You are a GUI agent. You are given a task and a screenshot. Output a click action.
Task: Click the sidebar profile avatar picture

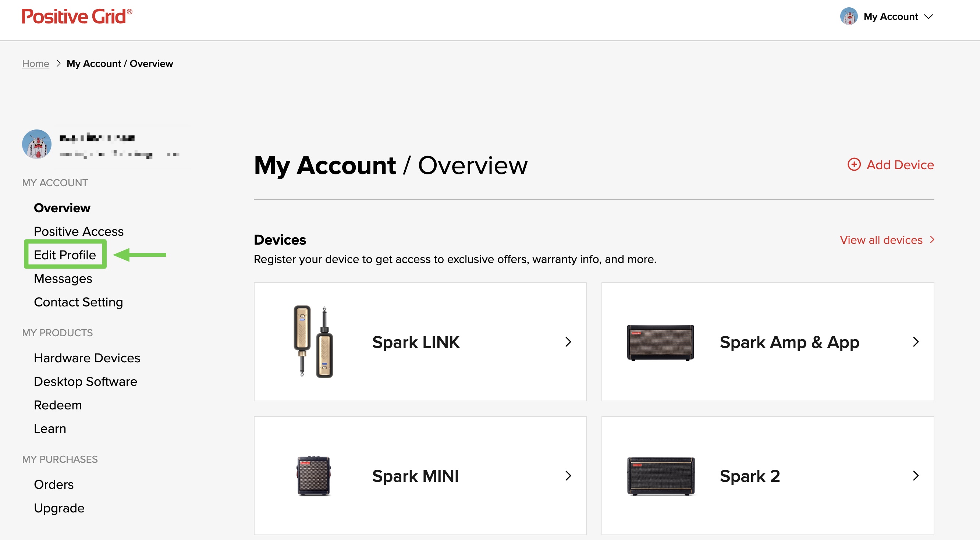tap(36, 144)
